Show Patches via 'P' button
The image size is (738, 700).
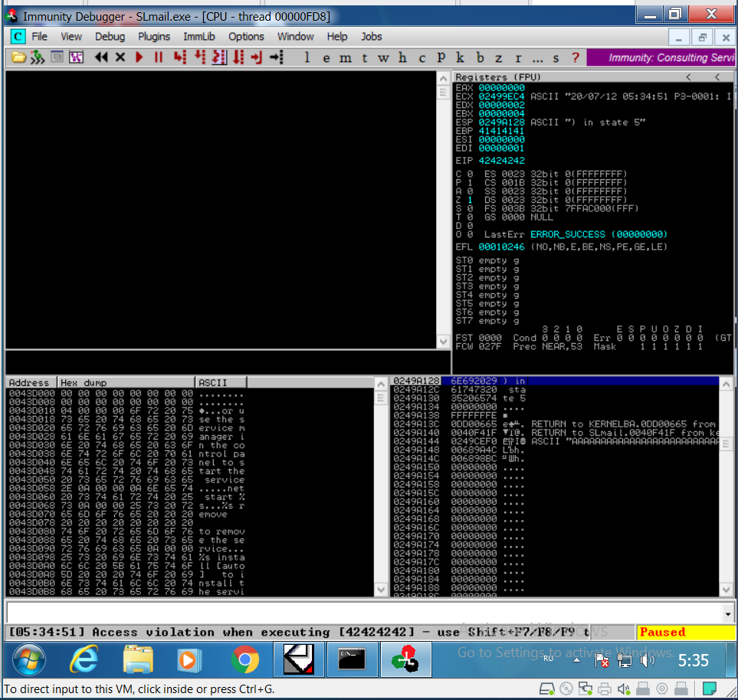[441, 57]
